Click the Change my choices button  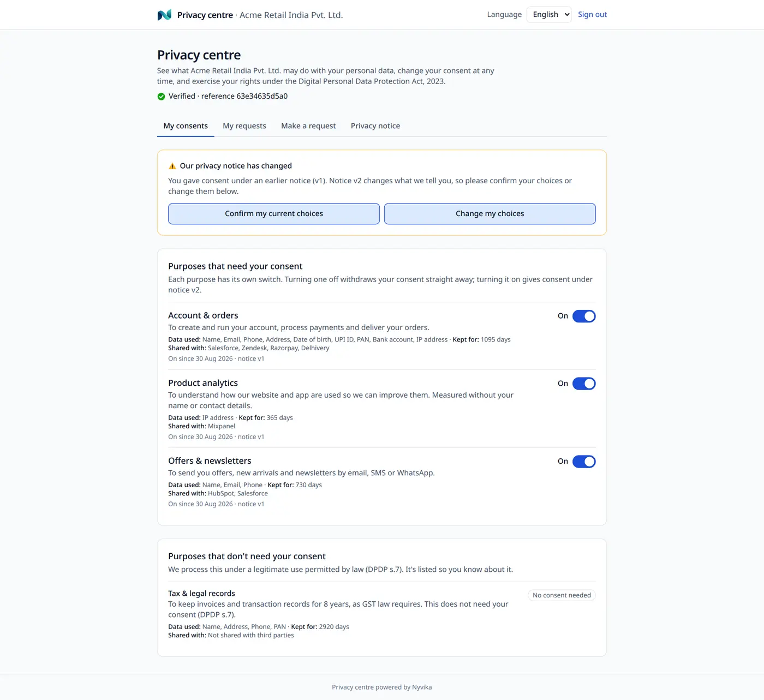(490, 214)
